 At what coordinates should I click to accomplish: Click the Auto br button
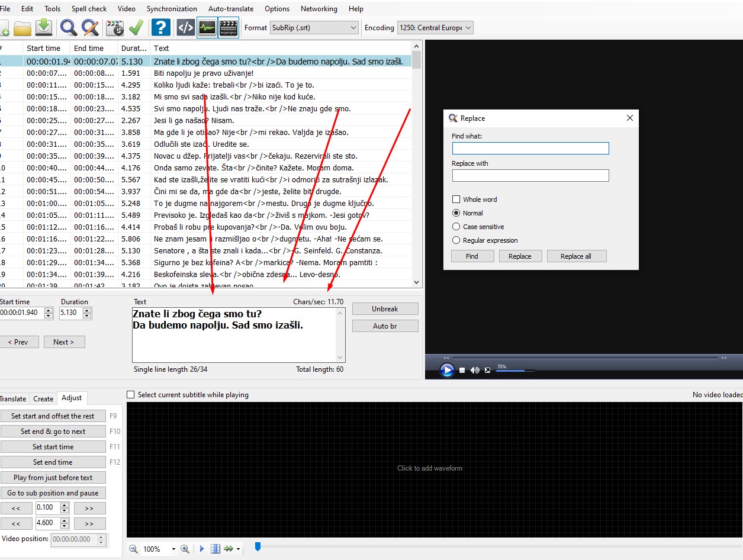[385, 326]
